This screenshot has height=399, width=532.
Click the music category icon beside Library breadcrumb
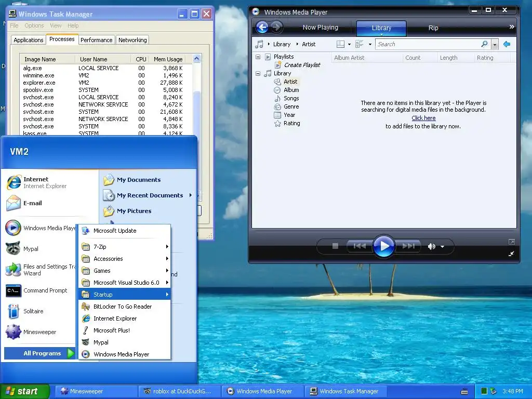259,44
